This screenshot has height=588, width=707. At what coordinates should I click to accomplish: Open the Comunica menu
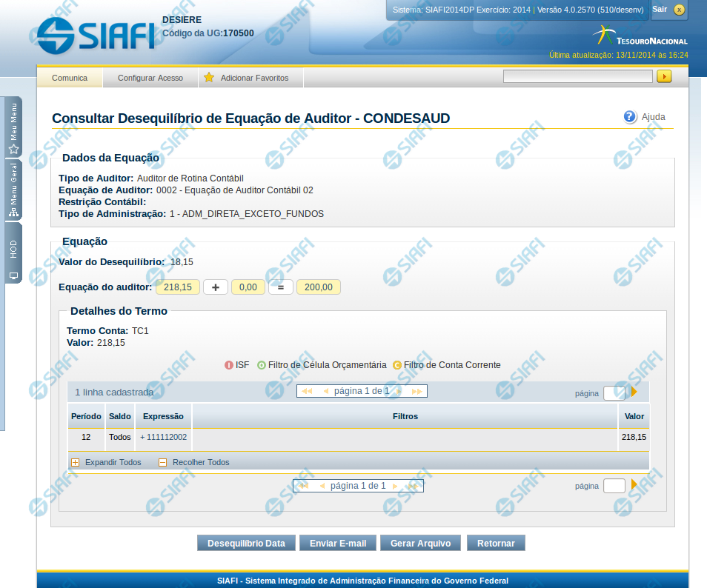pos(70,78)
